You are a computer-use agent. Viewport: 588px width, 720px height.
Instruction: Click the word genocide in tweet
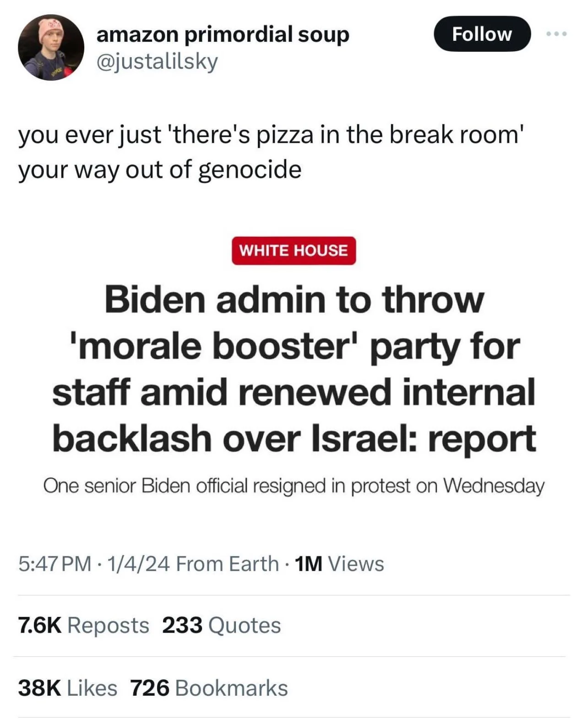[250, 170]
